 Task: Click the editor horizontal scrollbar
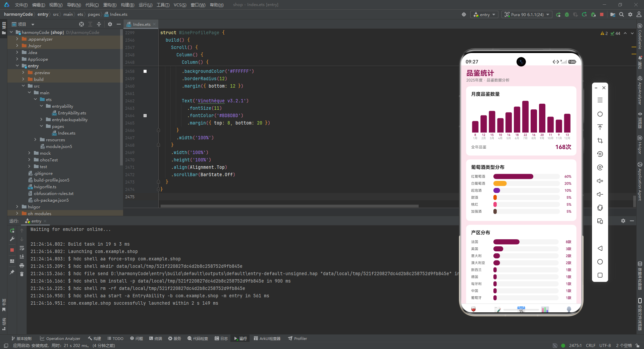pos(289,206)
